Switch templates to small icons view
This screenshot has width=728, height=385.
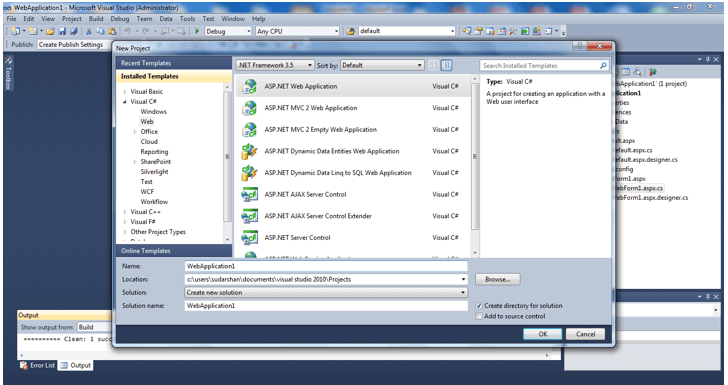pos(433,65)
